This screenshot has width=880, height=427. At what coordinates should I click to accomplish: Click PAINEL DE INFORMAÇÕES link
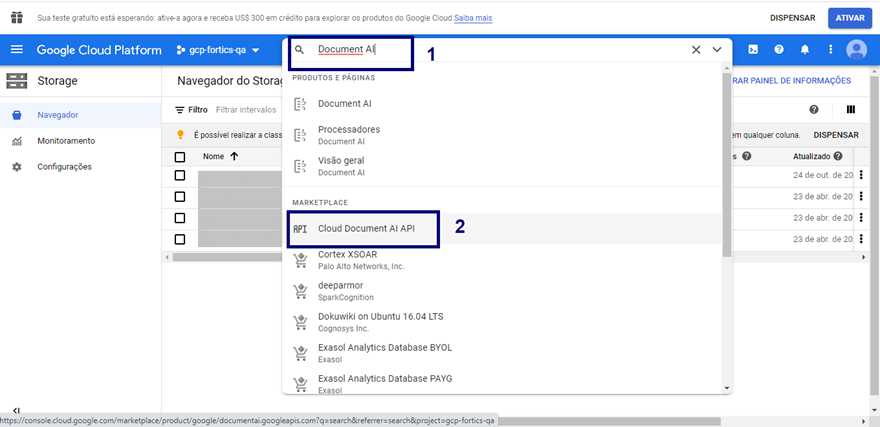click(791, 81)
